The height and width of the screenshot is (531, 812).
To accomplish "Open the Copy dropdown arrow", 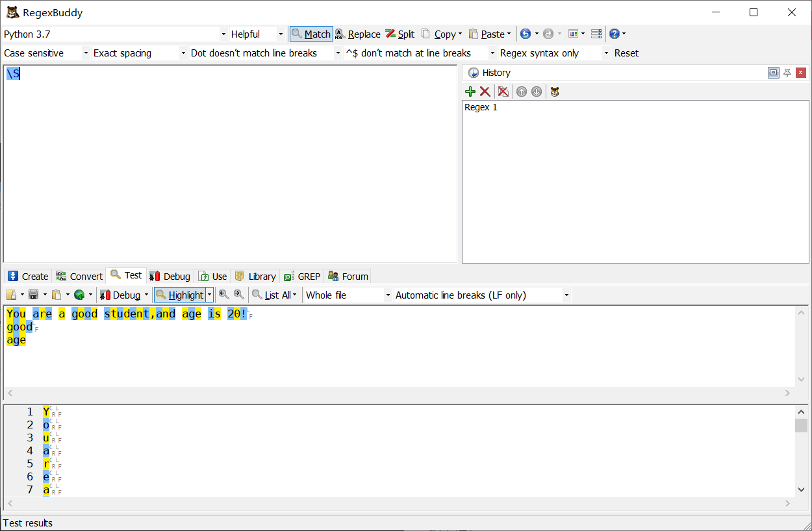I will pyautogui.click(x=460, y=34).
